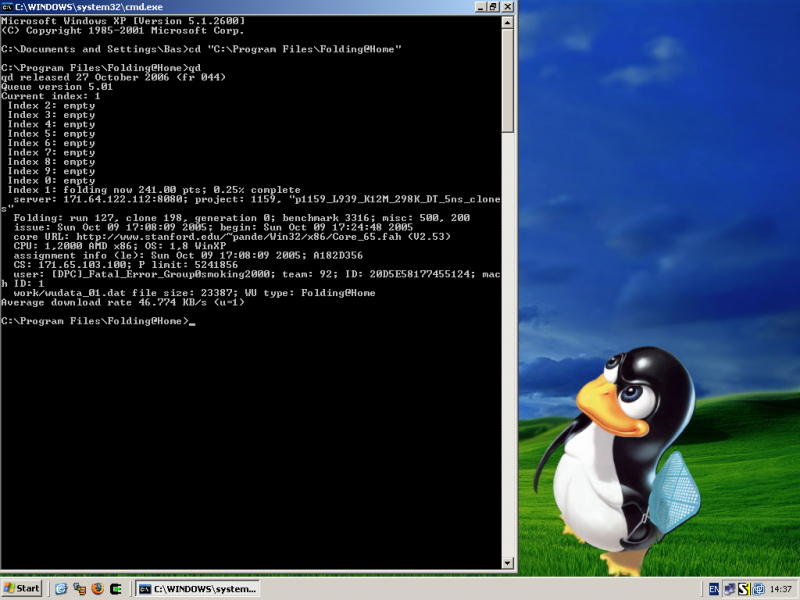Click the 'Queue version 5.01' line
800x600 pixels.
[57, 87]
